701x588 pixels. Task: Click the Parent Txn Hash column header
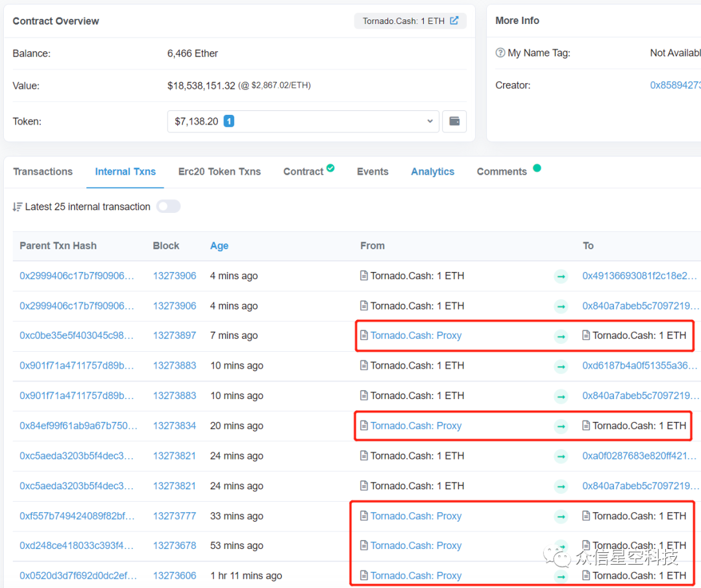[x=58, y=245]
